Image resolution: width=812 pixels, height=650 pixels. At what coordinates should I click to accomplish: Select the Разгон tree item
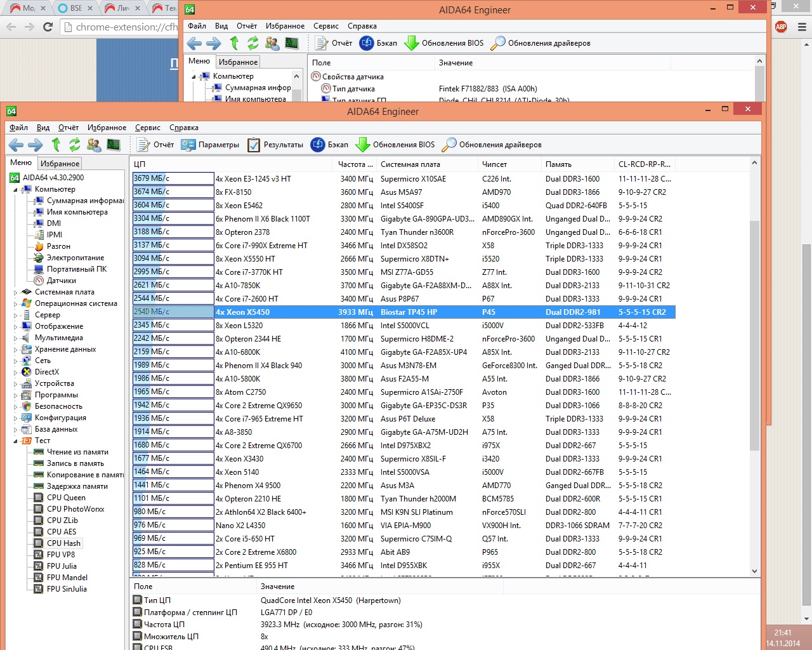point(58,246)
